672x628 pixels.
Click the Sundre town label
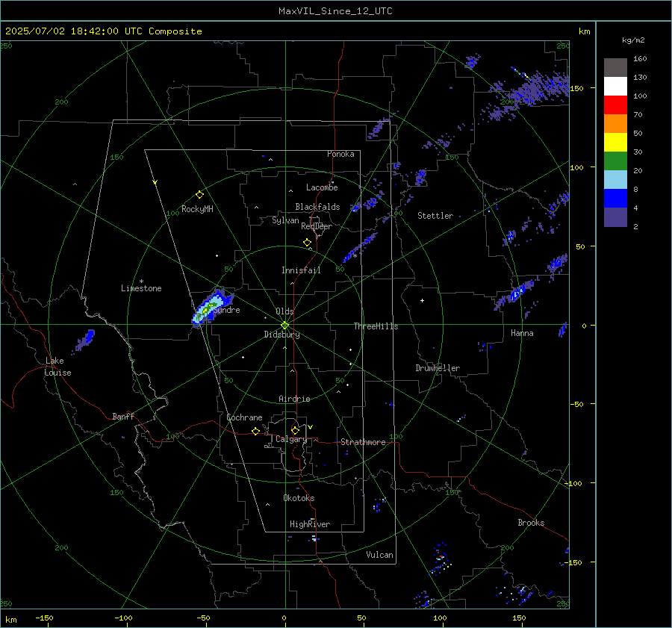(227, 310)
